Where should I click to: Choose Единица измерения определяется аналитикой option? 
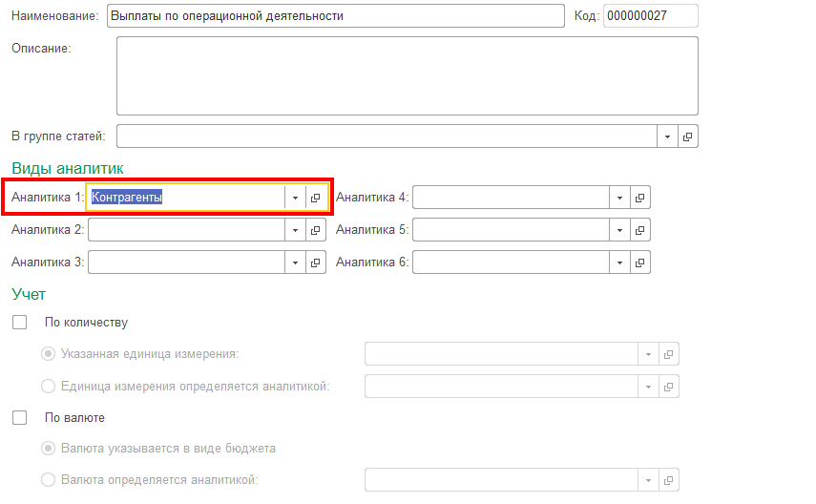[49, 386]
